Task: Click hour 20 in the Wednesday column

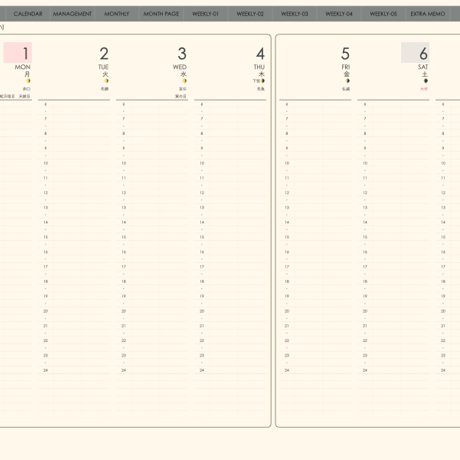Action: [124, 311]
